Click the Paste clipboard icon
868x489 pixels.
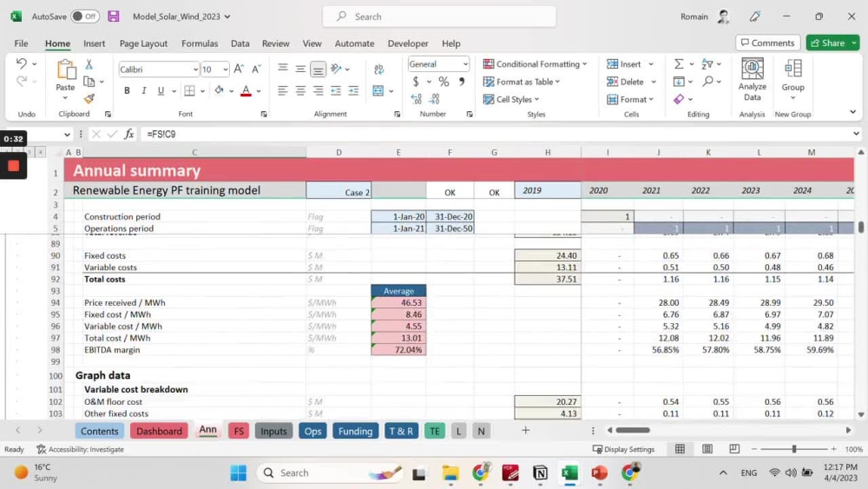(66, 69)
